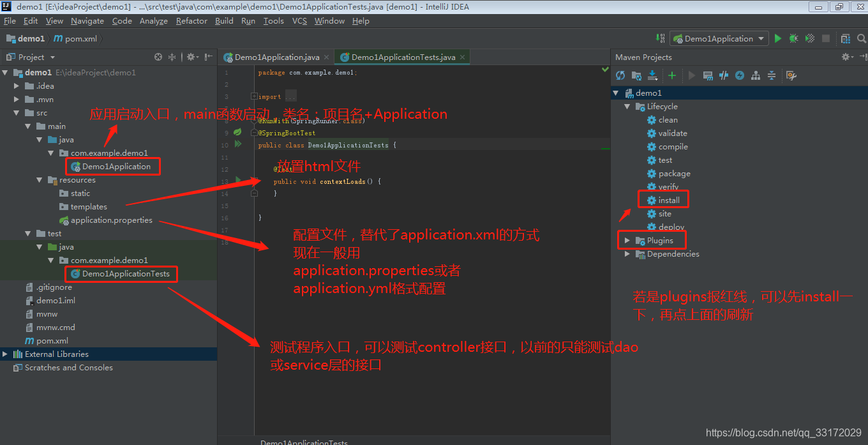Add Maven project with green plus
This screenshot has height=445, width=868.
[671, 75]
